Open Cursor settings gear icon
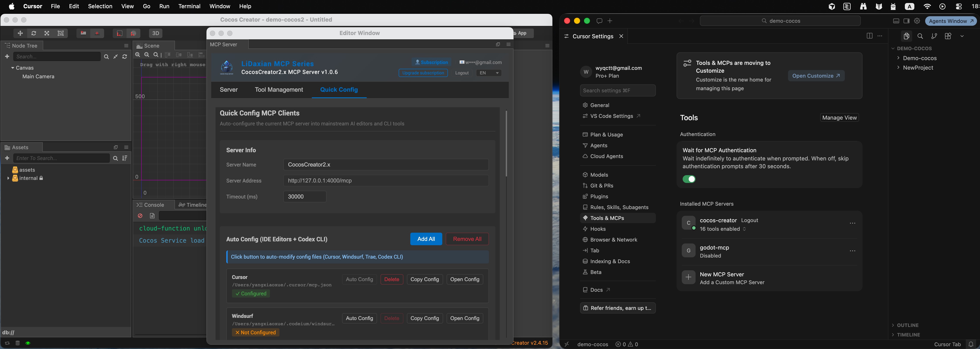The height and width of the screenshot is (349, 980). [x=917, y=21]
